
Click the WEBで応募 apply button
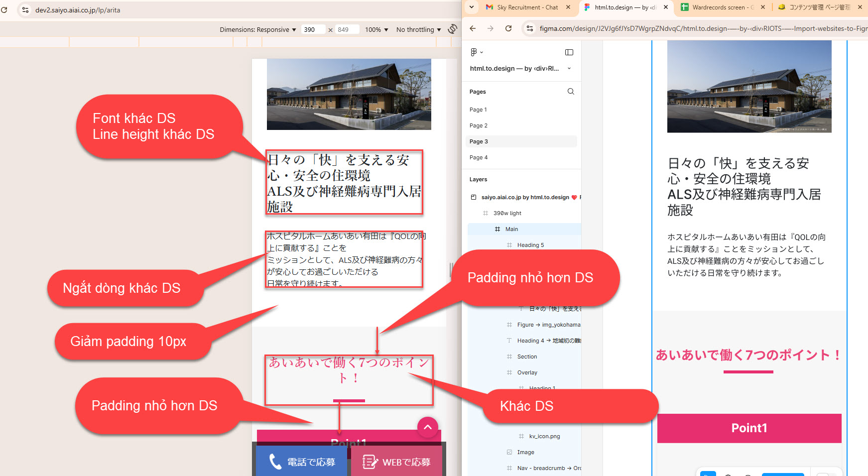pyautogui.click(x=396, y=462)
